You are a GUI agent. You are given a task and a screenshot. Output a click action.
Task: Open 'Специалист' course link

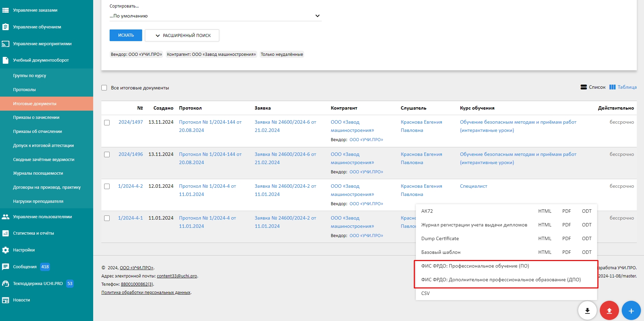pos(473,186)
